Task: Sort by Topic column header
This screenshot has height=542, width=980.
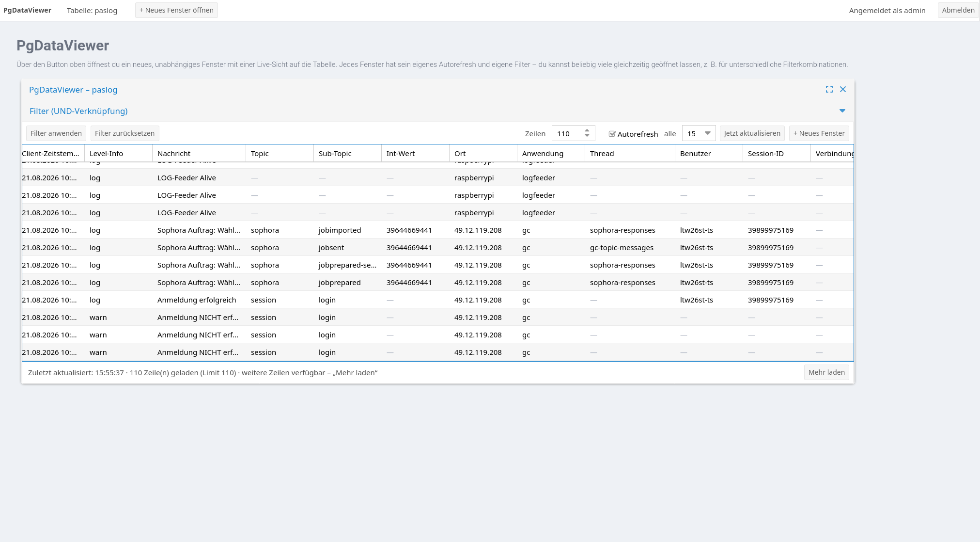Action: coord(280,153)
